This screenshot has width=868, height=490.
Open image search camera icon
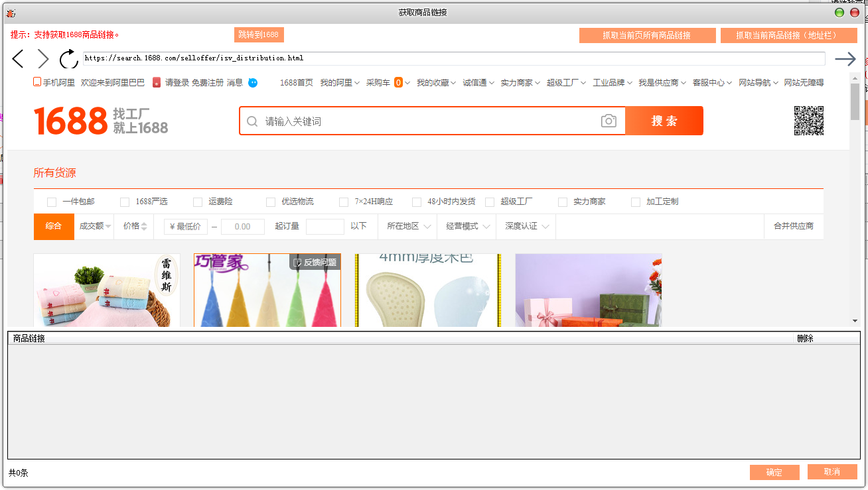pyautogui.click(x=609, y=121)
